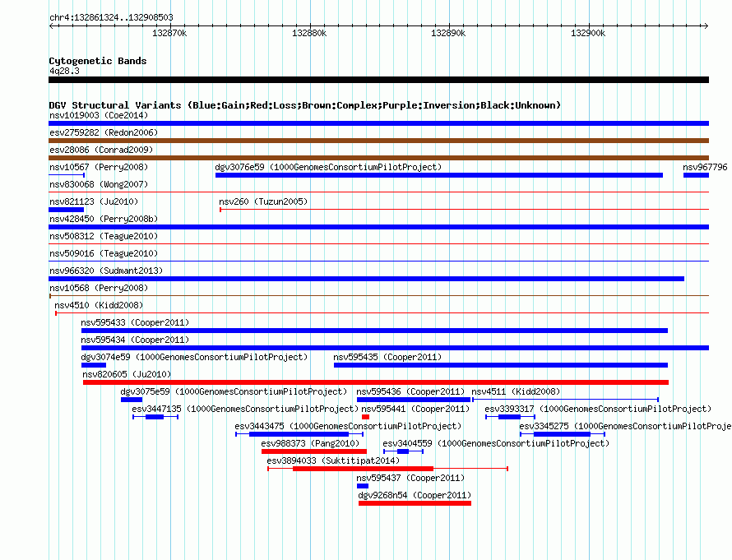
Task: Click the Cytogenetic Bands track title
Action: click(98, 61)
